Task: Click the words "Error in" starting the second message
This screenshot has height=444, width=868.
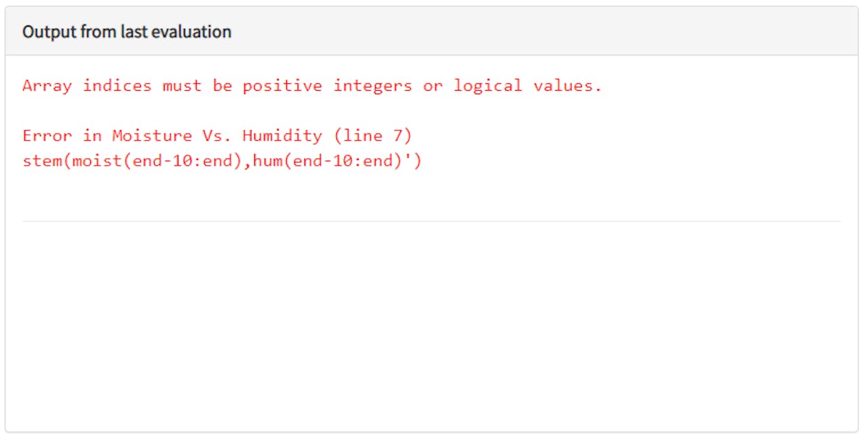Action: click(62, 136)
